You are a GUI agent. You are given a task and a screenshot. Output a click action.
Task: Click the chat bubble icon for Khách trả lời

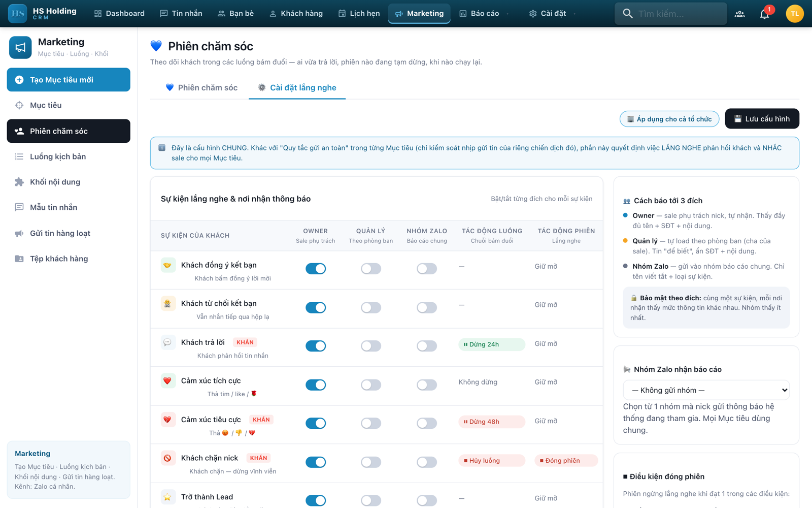(x=167, y=342)
